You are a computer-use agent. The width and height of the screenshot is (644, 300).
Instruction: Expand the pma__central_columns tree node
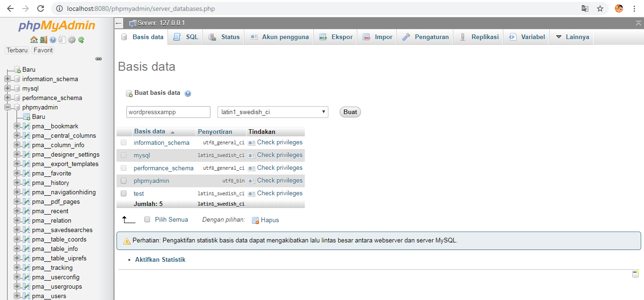[x=17, y=135]
